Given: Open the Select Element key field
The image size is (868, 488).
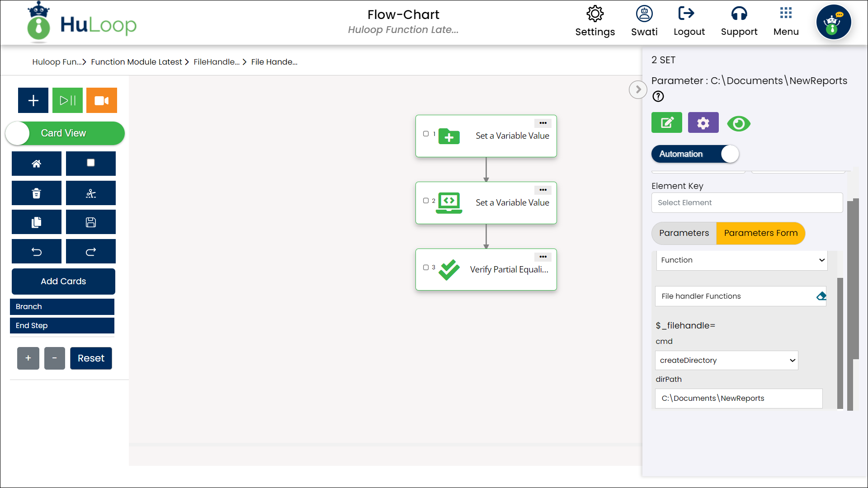Looking at the screenshot, I should (x=747, y=203).
